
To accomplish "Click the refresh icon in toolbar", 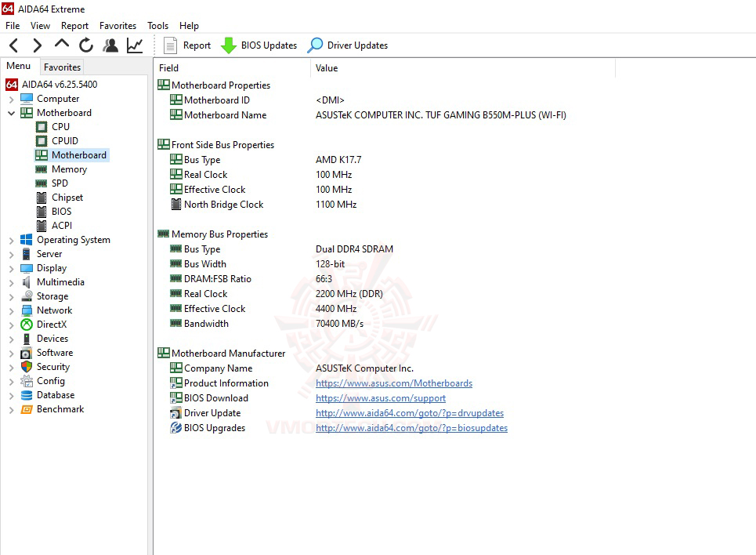I will coord(86,45).
